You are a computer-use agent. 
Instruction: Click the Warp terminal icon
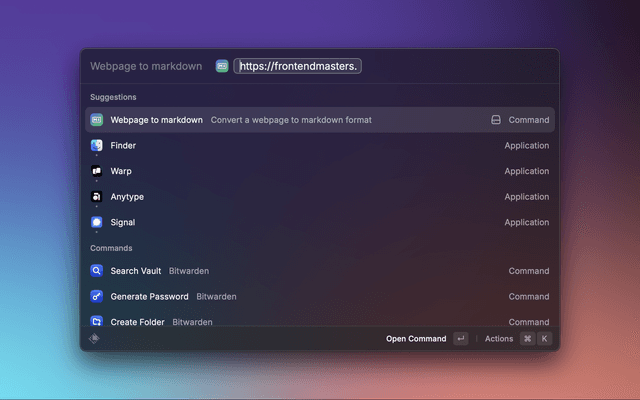[x=97, y=171]
